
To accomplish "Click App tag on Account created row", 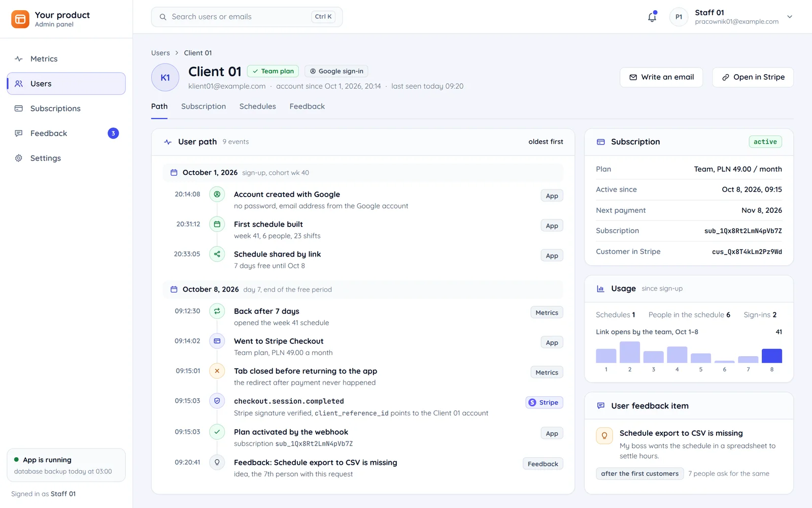I will point(552,196).
